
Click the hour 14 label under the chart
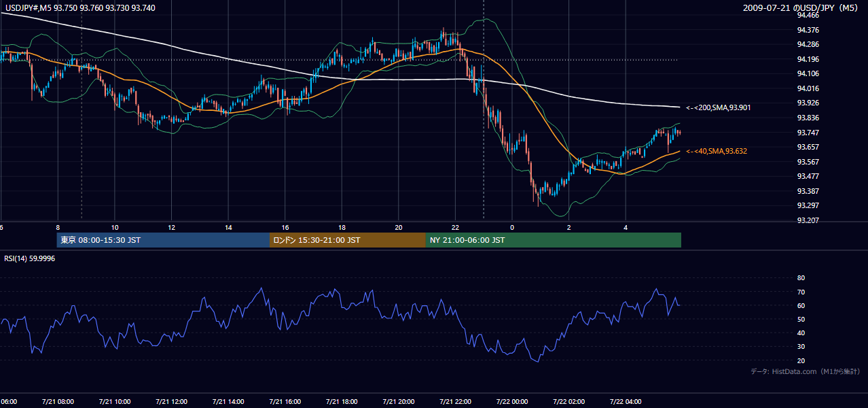[228, 227]
